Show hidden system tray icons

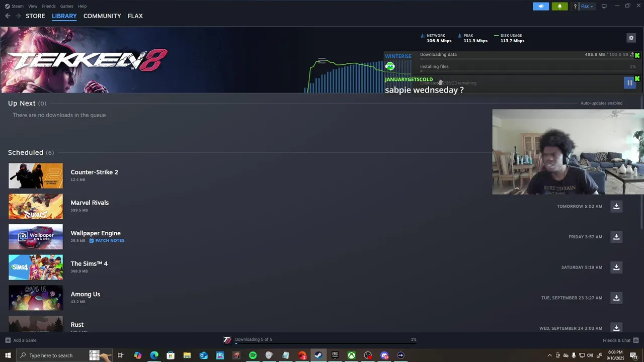coord(549,355)
